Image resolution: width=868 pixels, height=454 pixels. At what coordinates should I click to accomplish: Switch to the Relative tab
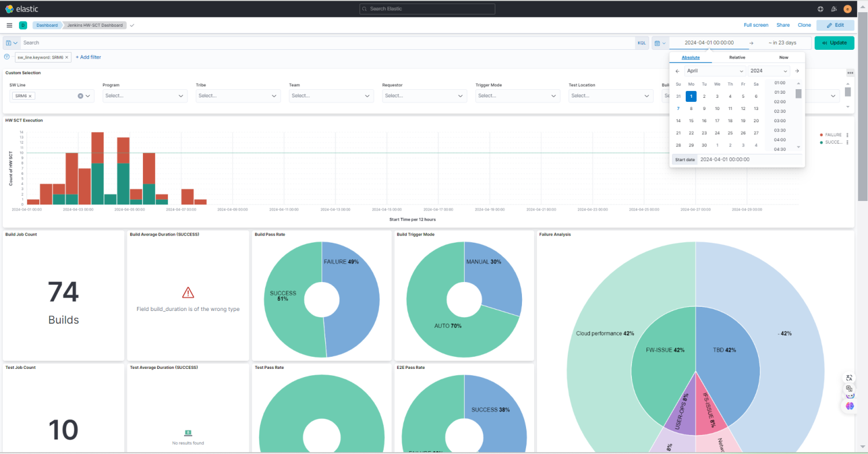(737, 57)
